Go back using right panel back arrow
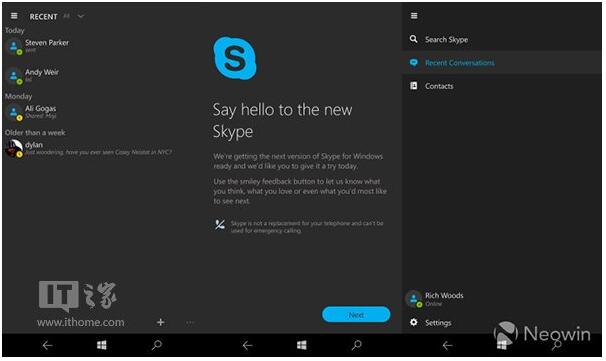Viewport: 606px width, 361px height. click(x=448, y=345)
